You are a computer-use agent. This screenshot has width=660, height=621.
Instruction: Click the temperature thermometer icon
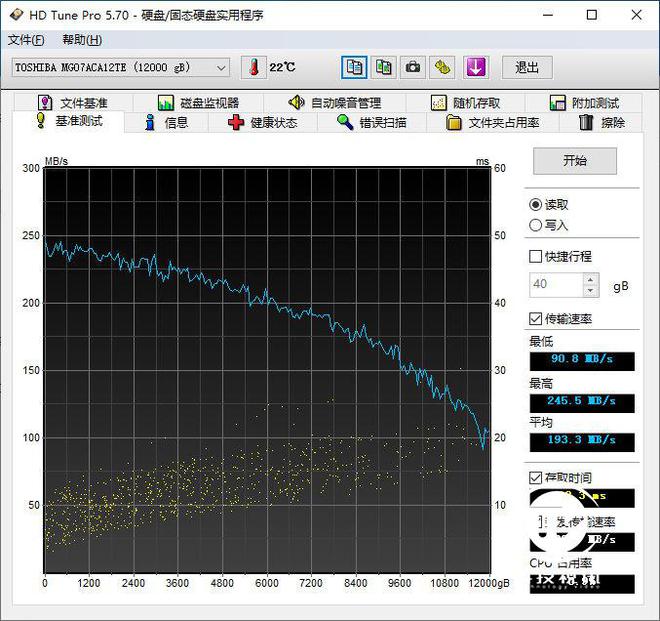pos(254,67)
